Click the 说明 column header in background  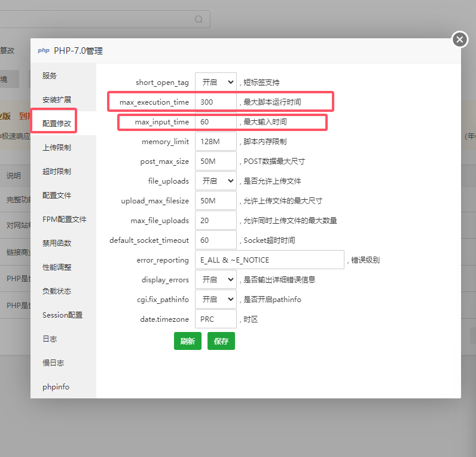tap(14, 175)
